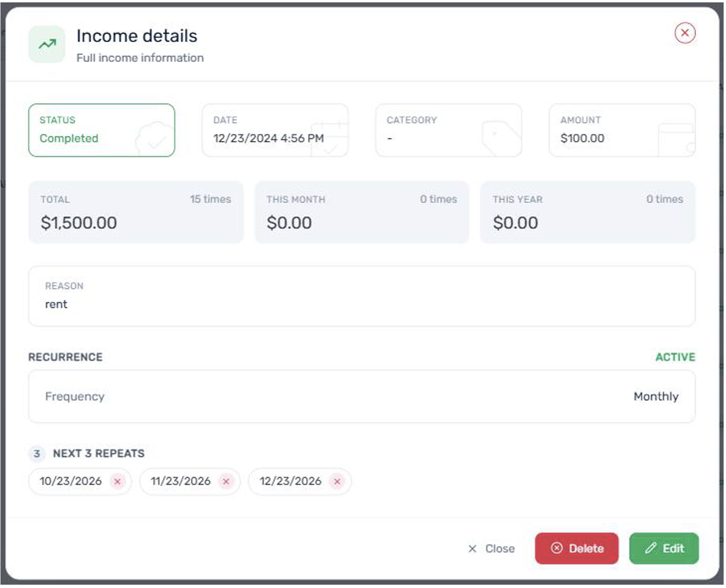Click the Reason field showing rent

pyautogui.click(x=362, y=296)
